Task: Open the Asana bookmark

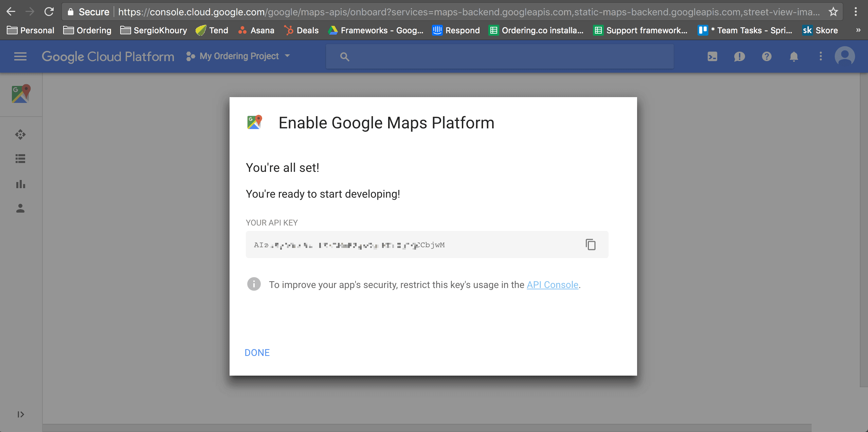Action: [x=256, y=30]
